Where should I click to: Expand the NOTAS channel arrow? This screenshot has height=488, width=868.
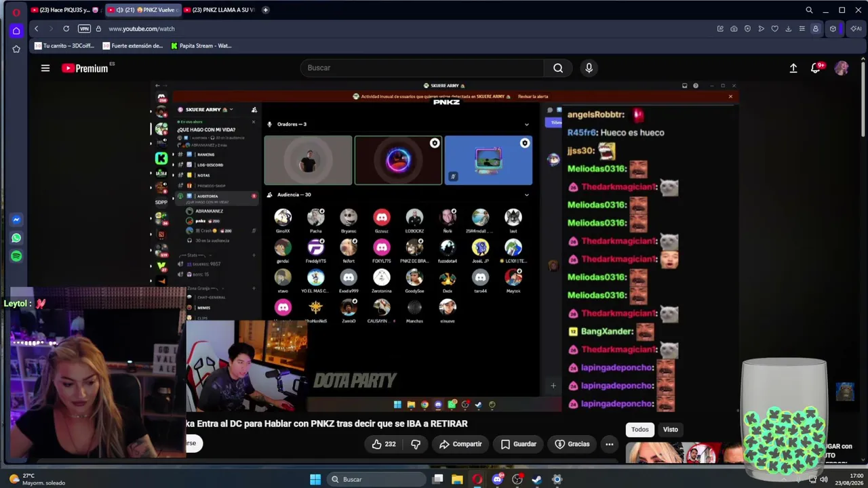[173, 176]
